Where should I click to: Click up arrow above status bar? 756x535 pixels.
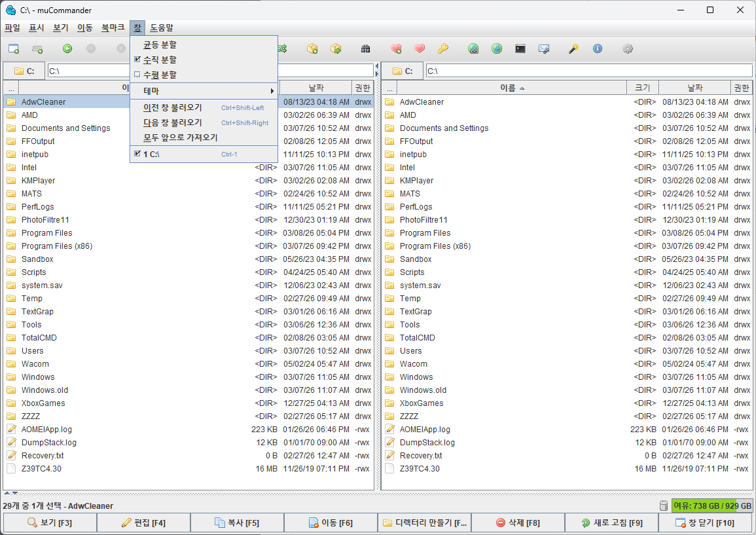(x=7, y=493)
